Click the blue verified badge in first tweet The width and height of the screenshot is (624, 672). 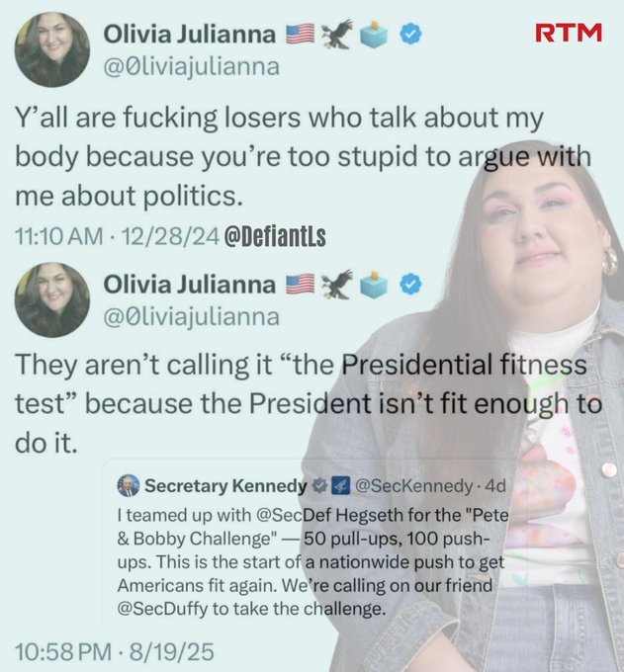click(410, 35)
